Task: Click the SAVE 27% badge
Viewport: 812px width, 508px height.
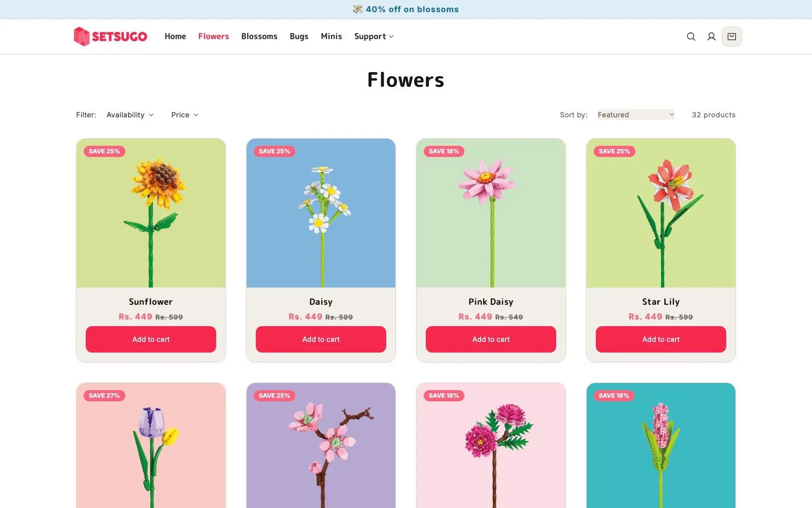Action: pos(105,396)
